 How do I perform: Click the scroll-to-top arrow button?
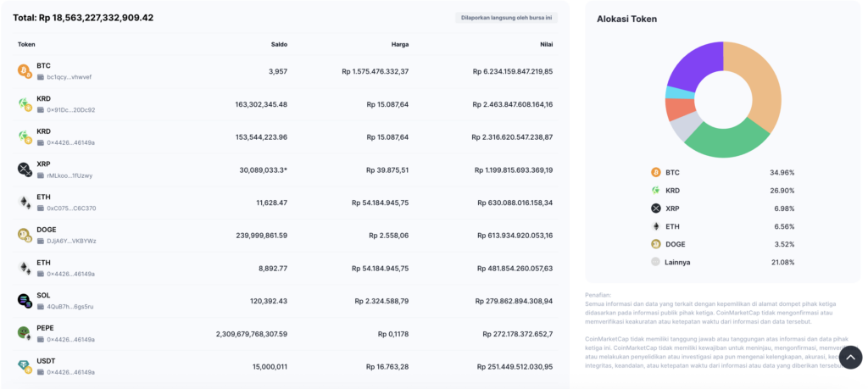pyautogui.click(x=851, y=358)
